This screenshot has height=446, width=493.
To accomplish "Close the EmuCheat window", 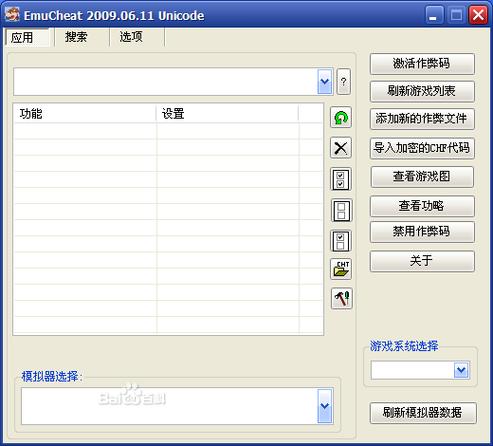I will tap(479, 15).
